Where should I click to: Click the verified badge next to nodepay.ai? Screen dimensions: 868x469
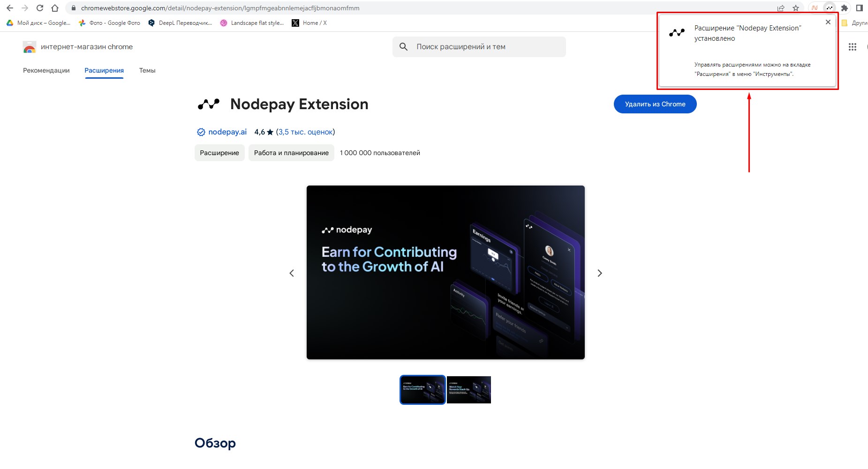coord(201,132)
